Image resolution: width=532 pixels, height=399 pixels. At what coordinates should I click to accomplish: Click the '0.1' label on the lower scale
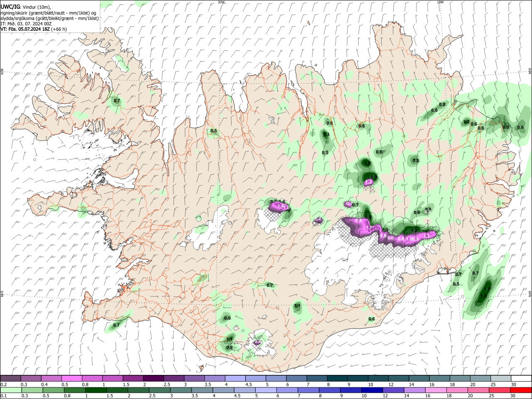click(x=4, y=396)
